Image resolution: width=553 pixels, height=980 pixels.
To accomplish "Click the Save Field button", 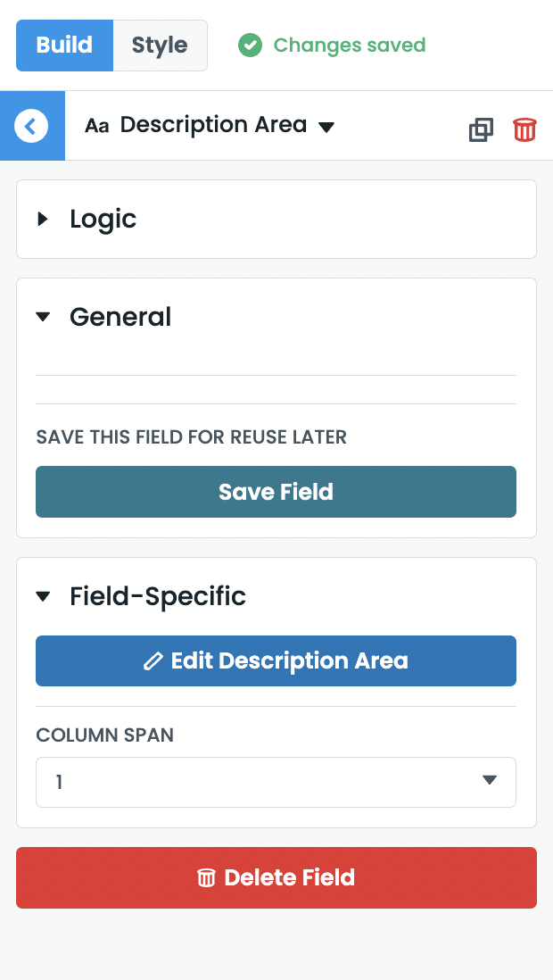I will 276,492.
